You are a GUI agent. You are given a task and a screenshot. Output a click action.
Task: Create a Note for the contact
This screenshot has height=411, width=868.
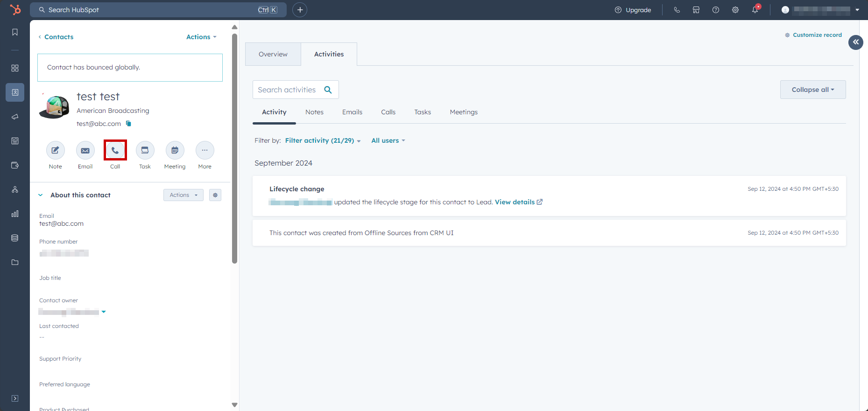(x=56, y=150)
